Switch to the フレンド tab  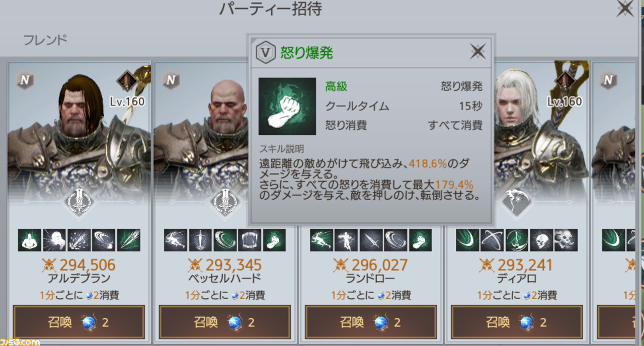pyautogui.click(x=45, y=40)
